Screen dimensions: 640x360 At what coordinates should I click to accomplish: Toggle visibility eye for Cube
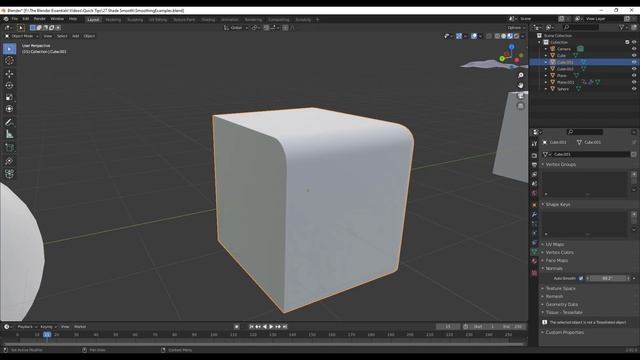(634, 56)
